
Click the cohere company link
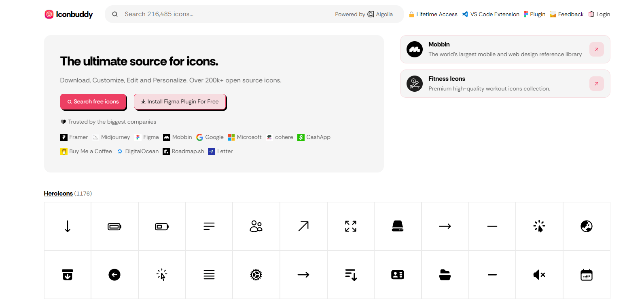(x=280, y=137)
